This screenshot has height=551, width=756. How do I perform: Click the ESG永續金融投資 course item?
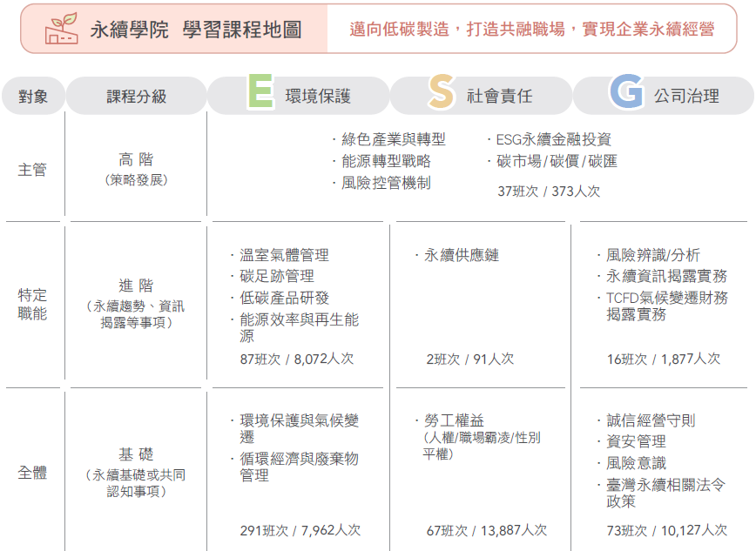click(553, 139)
